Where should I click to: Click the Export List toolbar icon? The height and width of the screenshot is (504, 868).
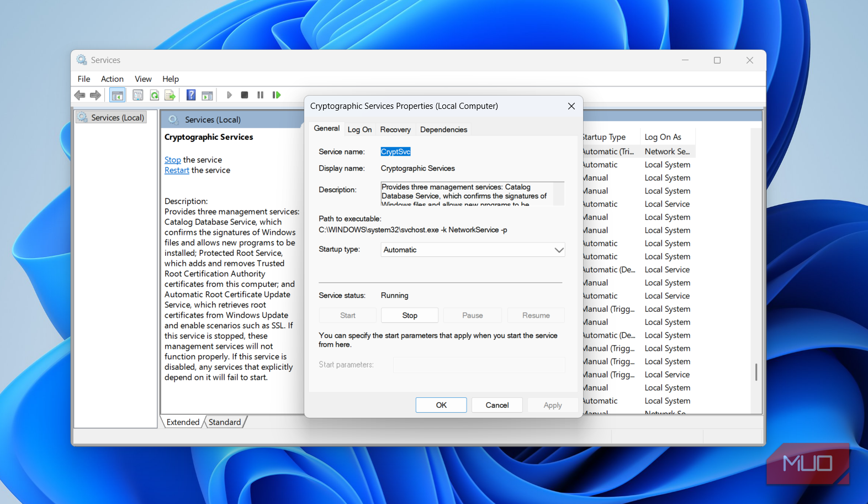(170, 95)
